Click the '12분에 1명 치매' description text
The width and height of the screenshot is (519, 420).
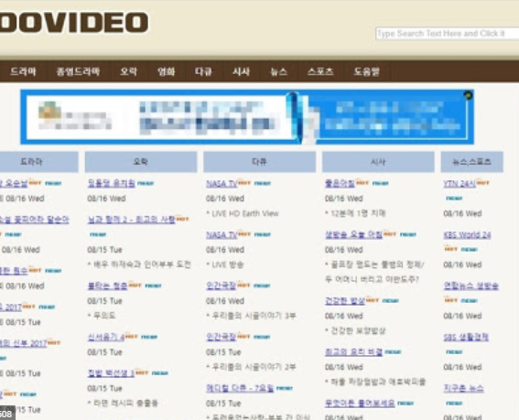[x=355, y=213]
